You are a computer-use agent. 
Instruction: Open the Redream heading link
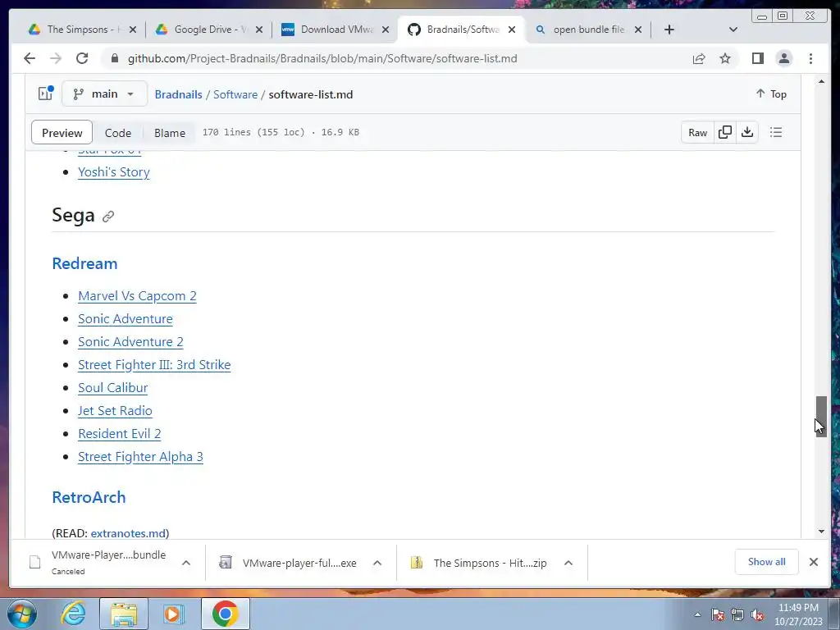(x=84, y=263)
